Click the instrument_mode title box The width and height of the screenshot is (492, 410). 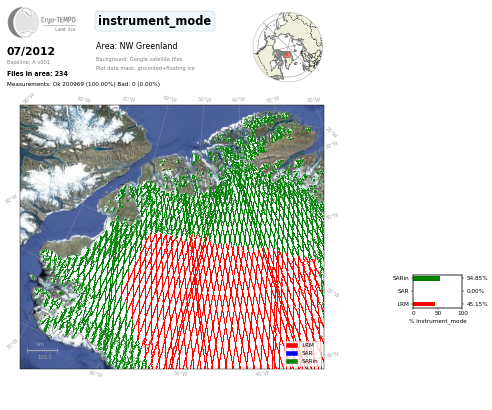pos(155,21)
